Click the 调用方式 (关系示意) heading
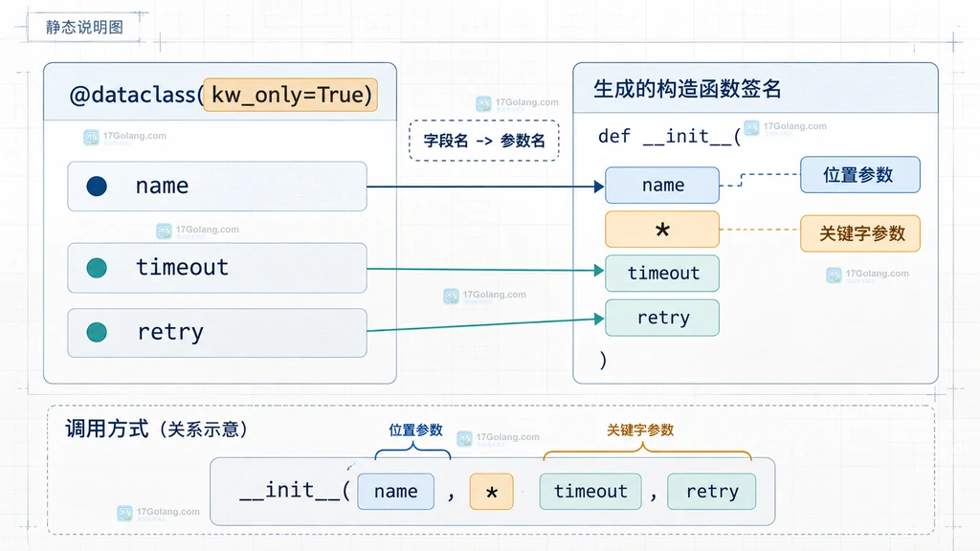Image resolution: width=980 pixels, height=551 pixels. pos(156,430)
